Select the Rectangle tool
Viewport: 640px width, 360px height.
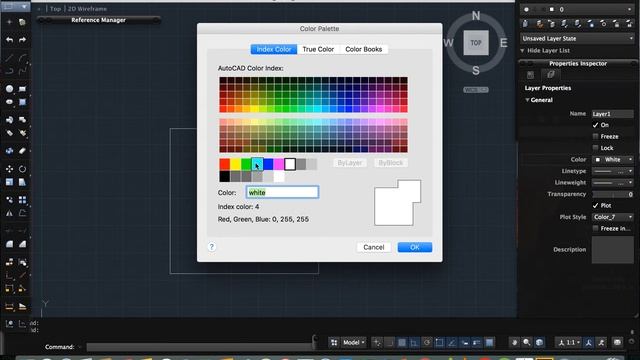coord(22,89)
